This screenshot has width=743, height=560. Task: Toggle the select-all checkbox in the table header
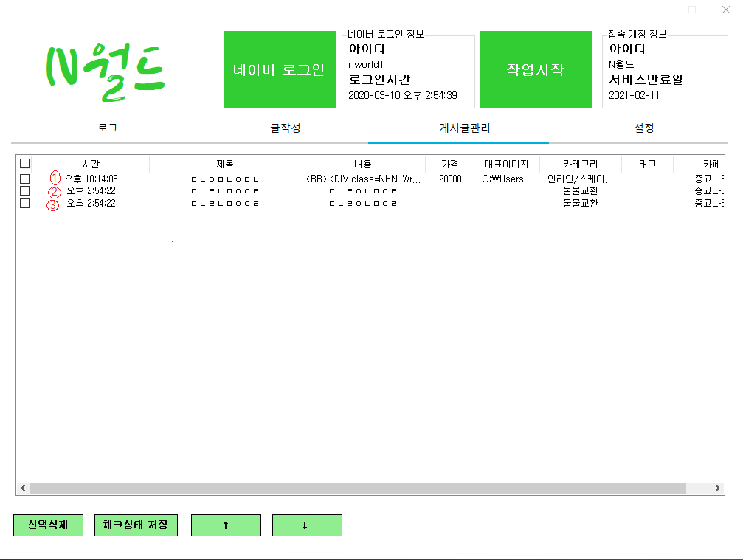(x=24, y=164)
